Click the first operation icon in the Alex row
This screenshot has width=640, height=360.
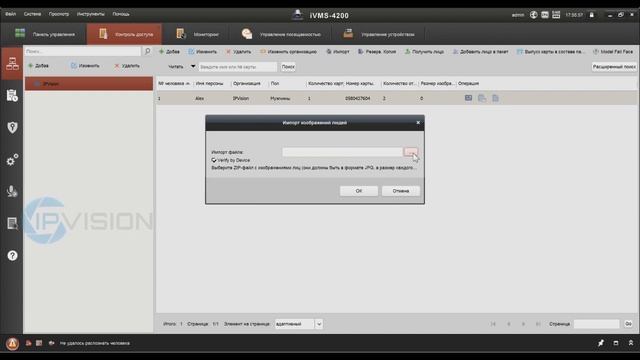(x=468, y=98)
